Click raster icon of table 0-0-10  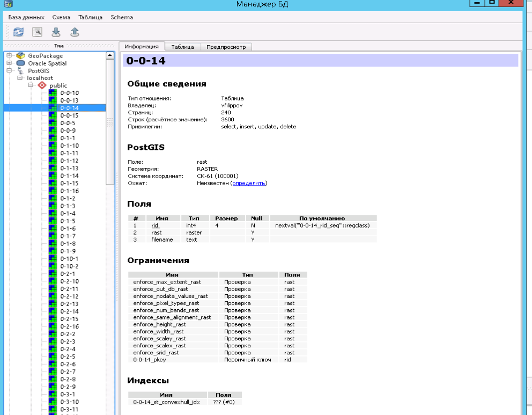point(53,93)
